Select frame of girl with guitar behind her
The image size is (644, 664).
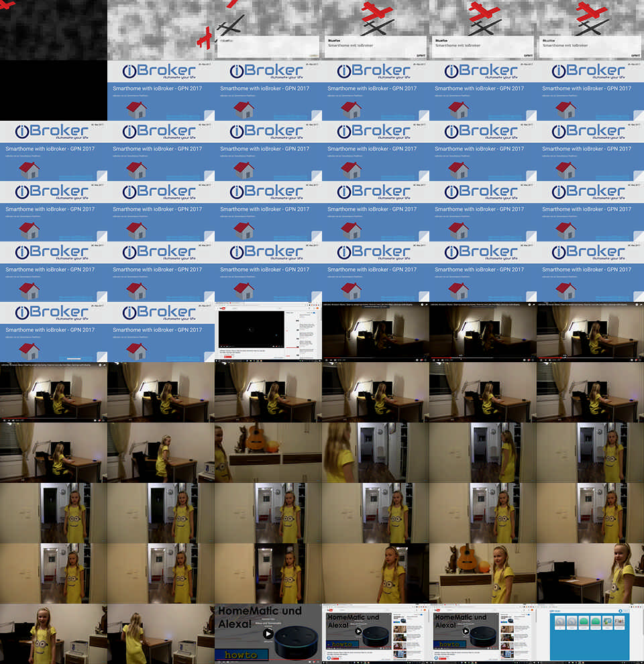pyautogui.click(x=483, y=573)
